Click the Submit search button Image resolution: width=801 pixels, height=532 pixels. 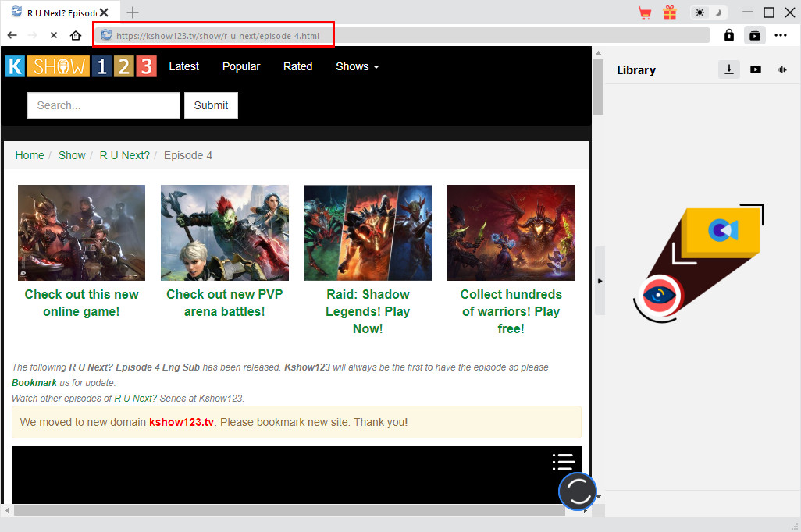[x=211, y=105]
